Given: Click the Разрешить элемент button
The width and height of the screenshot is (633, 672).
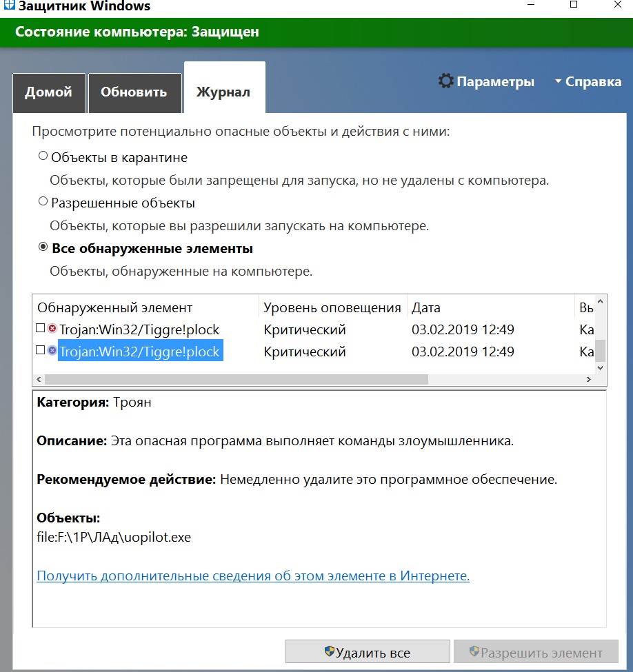Looking at the screenshot, I should point(536,652).
